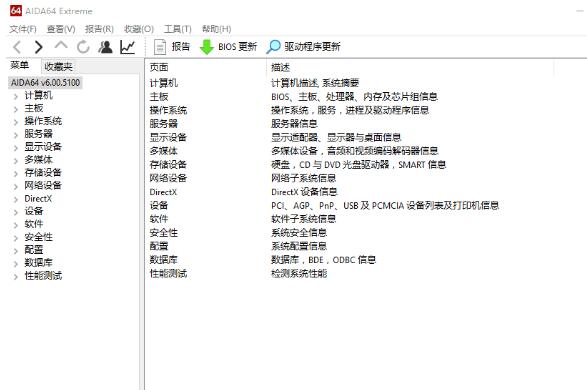Select the 多媒体 row in page list
587x390 pixels.
pyautogui.click(x=164, y=151)
